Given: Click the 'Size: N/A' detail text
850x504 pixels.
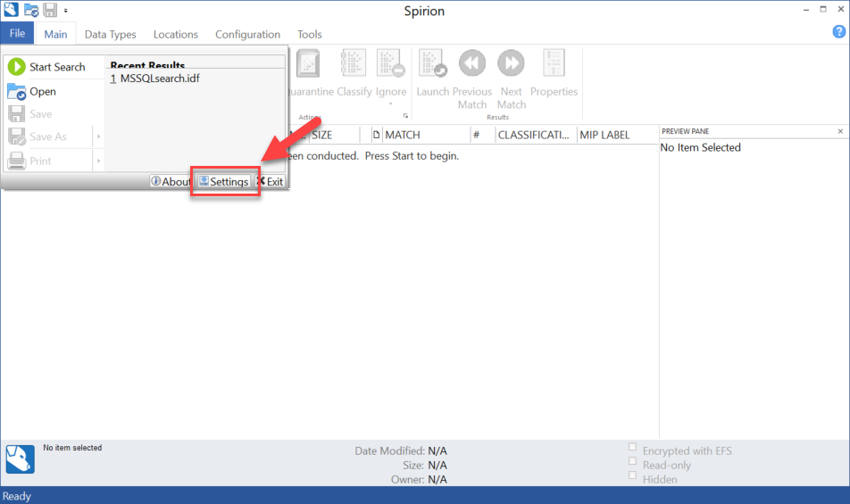Looking at the screenshot, I should [424, 465].
